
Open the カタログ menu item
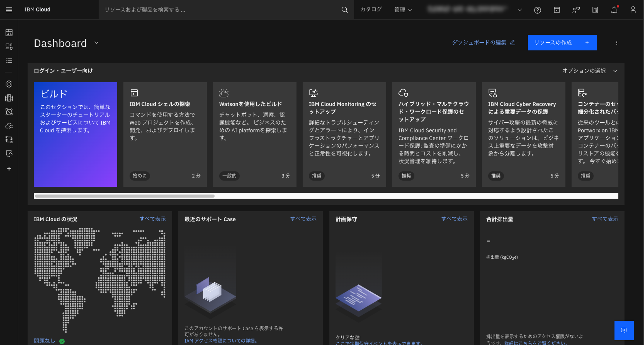point(371,9)
